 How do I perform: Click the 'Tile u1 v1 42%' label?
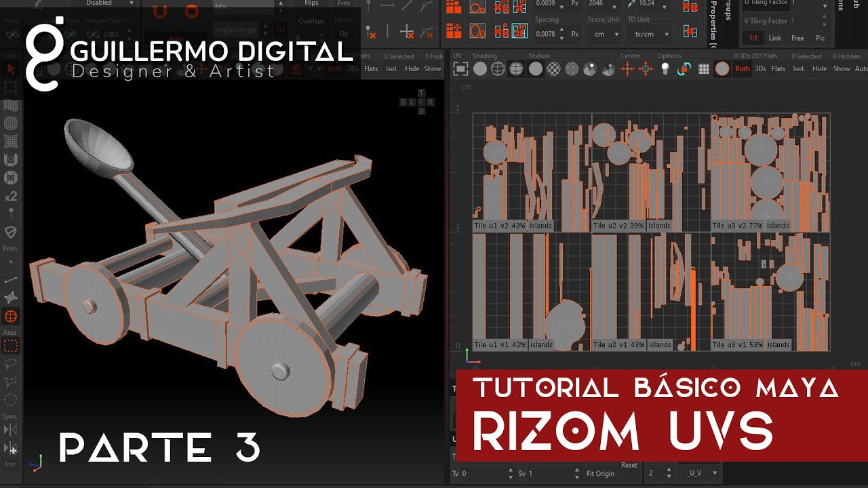point(500,344)
